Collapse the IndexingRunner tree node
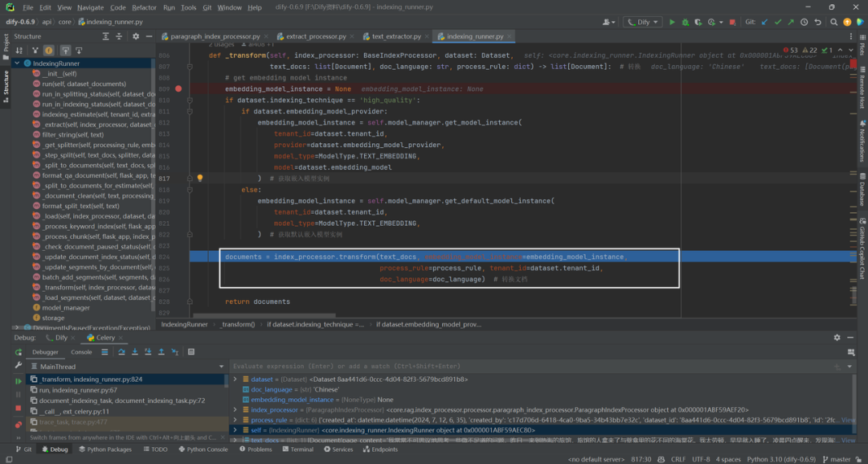Viewport: 868px width, 464px height. point(17,64)
